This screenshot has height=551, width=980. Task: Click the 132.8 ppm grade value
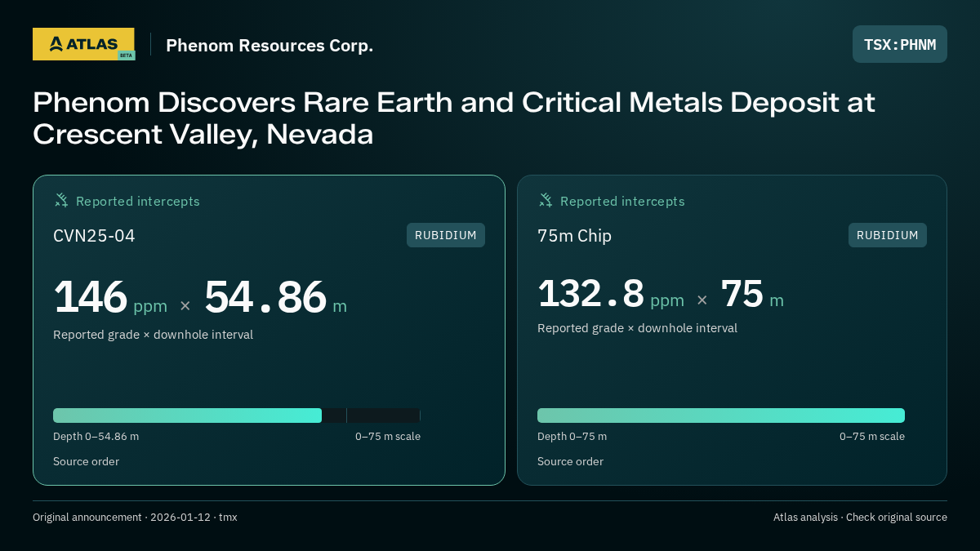coord(611,294)
